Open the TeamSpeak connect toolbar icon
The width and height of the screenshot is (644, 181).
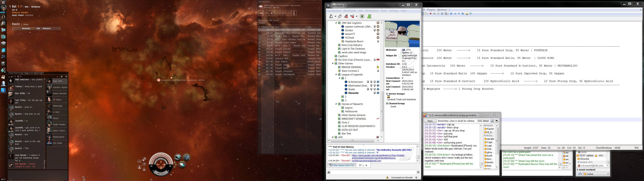click(331, 16)
